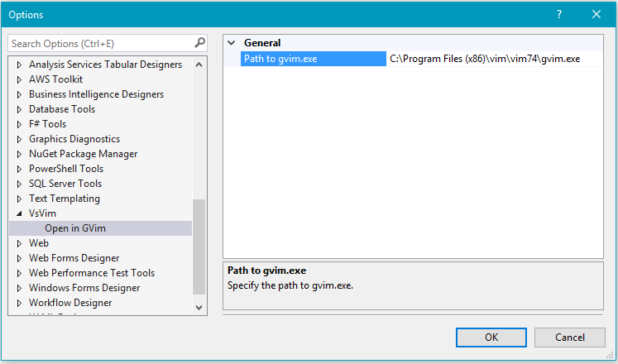Click the Cancel button

pos(569,338)
